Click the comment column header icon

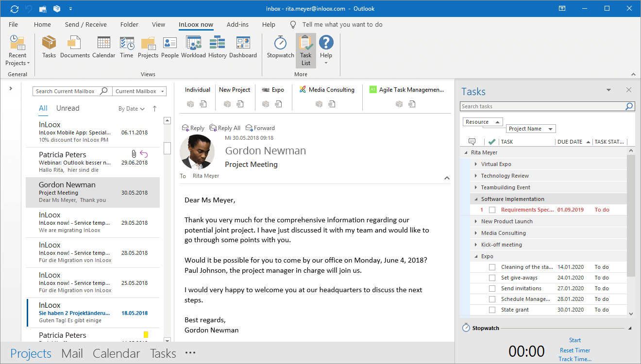point(472,142)
